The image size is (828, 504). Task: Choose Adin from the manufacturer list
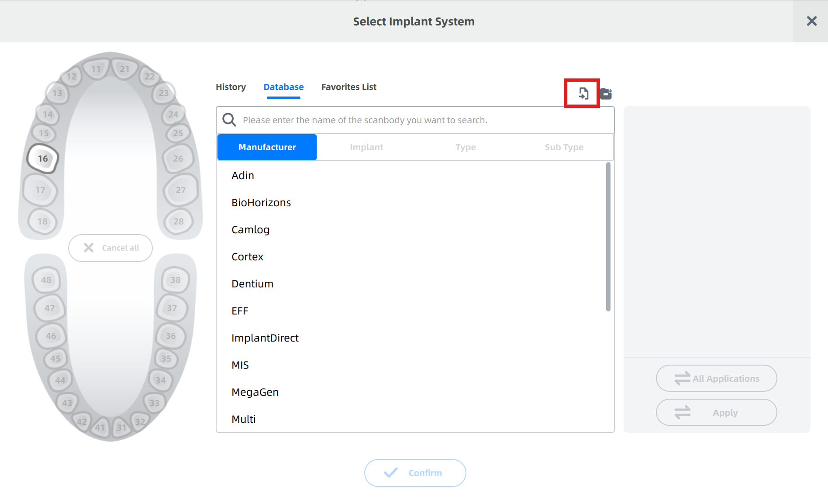pyautogui.click(x=412, y=176)
